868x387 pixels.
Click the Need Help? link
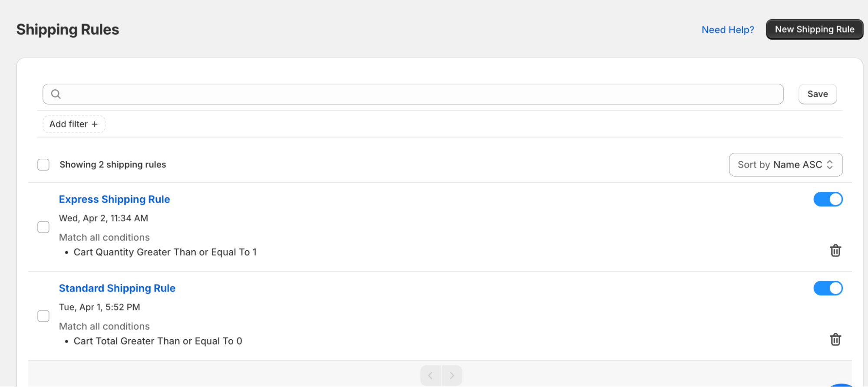click(x=728, y=30)
